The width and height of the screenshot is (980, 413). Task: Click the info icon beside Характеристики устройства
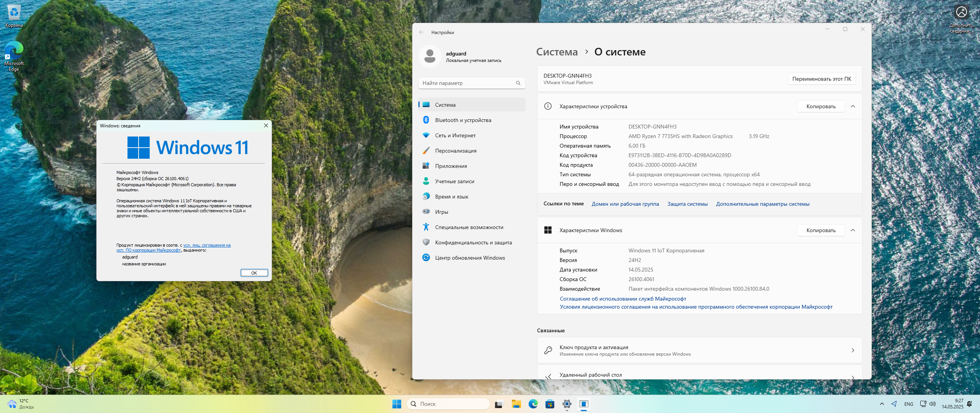pyautogui.click(x=548, y=106)
